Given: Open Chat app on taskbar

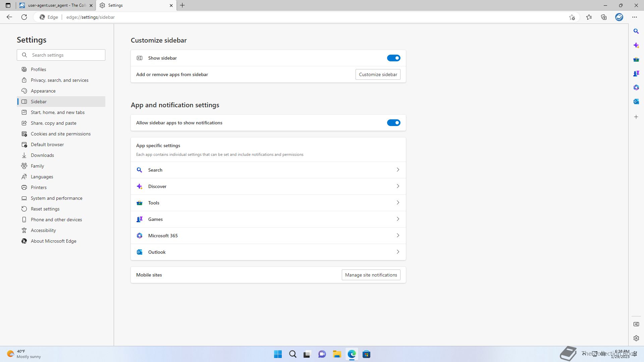Looking at the screenshot, I should point(322,354).
